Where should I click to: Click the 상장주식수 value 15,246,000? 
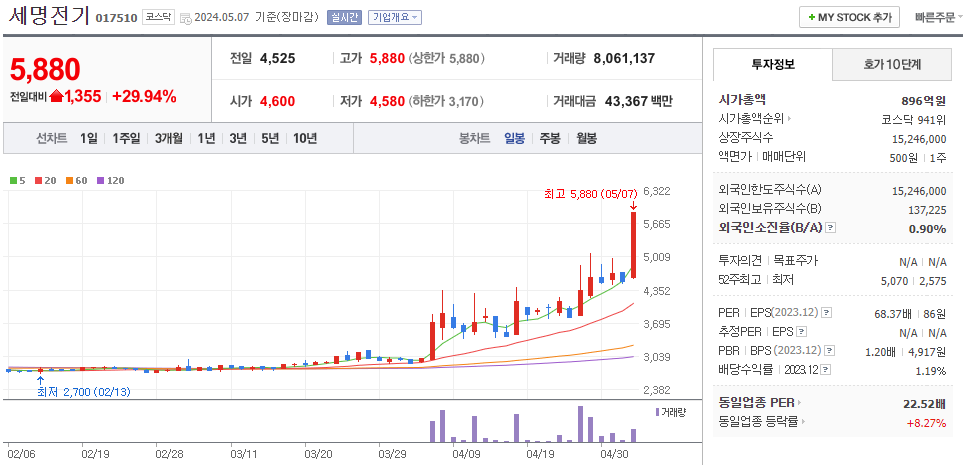[x=919, y=139]
